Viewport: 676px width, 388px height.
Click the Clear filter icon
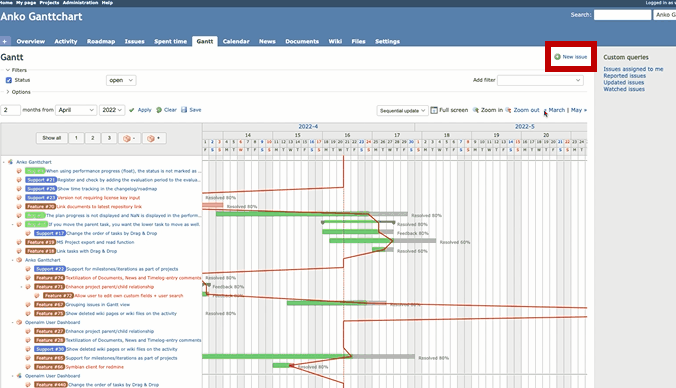tap(159, 110)
